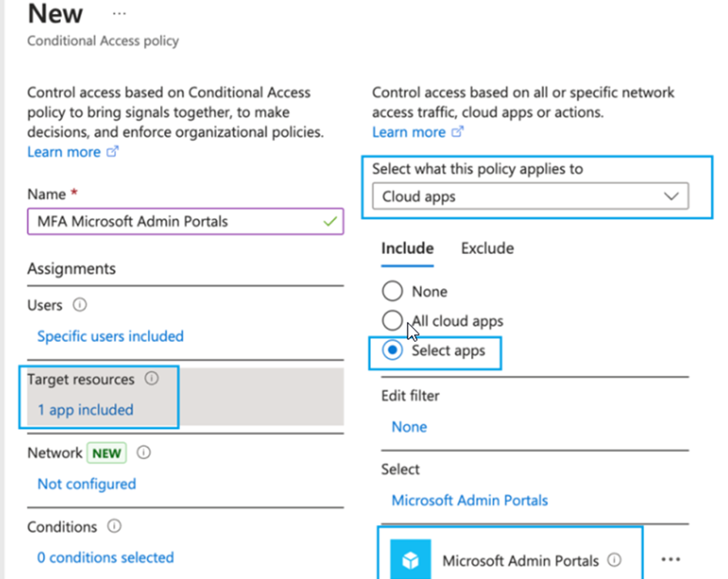This screenshot has width=728, height=579.
Task: Select the None radio button
Action: pos(392,291)
